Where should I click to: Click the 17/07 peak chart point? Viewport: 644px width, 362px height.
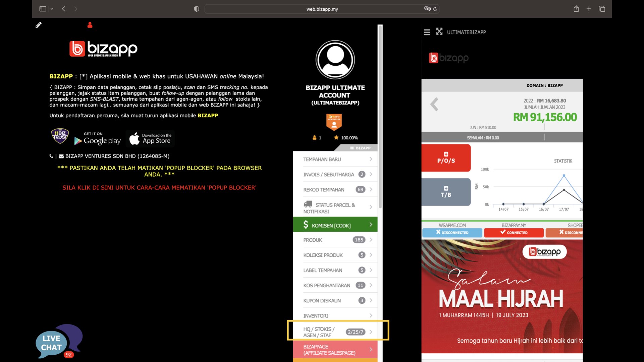(x=564, y=176)
